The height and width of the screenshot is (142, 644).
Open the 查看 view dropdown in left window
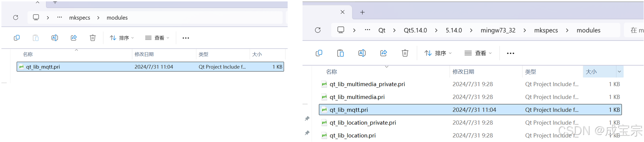point(157,38)
